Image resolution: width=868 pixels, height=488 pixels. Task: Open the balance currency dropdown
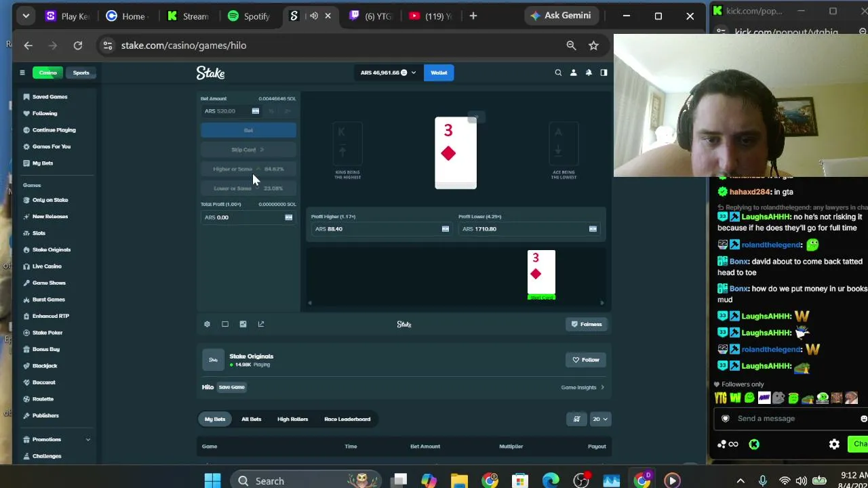click(x=388, y=73)
